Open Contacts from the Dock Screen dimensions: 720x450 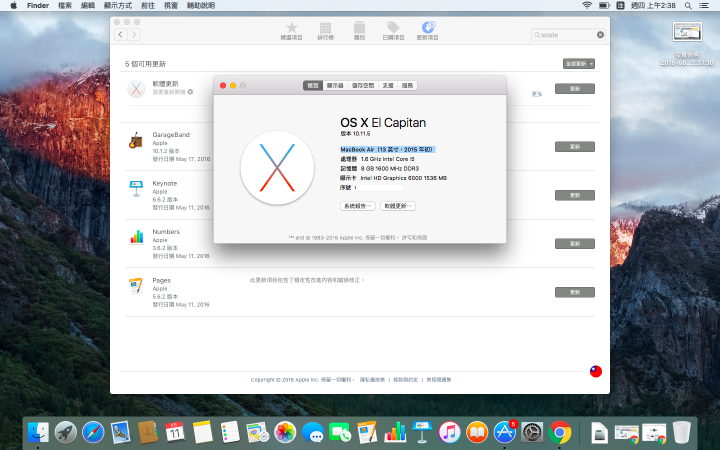pos(148,432)
